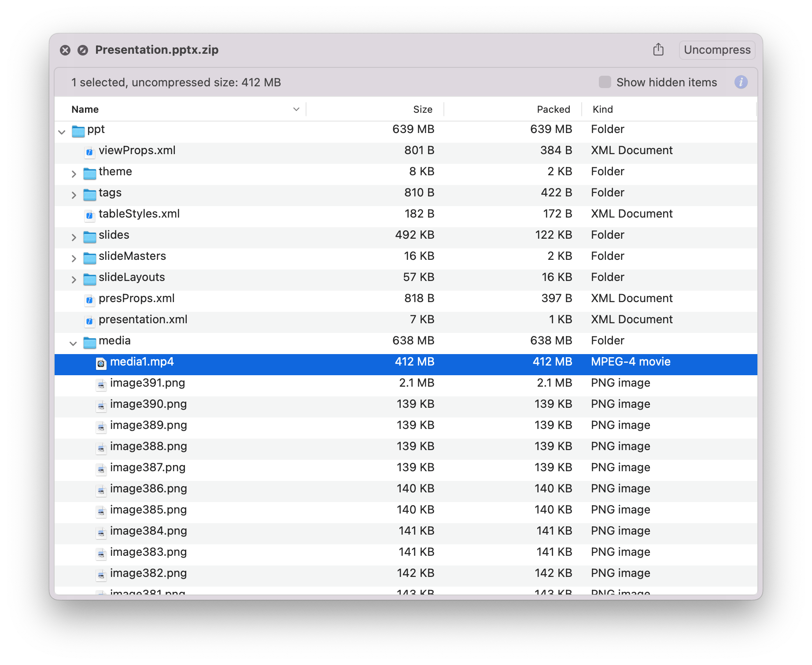Click the share icon in title bar
The width and height of the screenshot is (812, 665).
(658, 49)
